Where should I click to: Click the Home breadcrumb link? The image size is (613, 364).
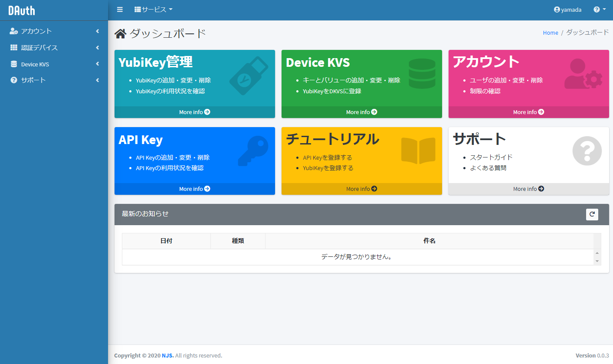[551, 33]
